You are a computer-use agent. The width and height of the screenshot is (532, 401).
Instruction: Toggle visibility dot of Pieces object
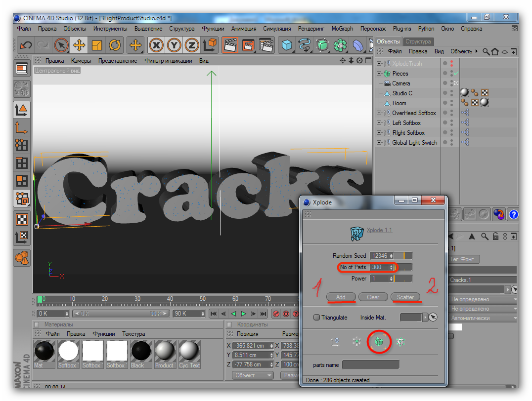445,73
